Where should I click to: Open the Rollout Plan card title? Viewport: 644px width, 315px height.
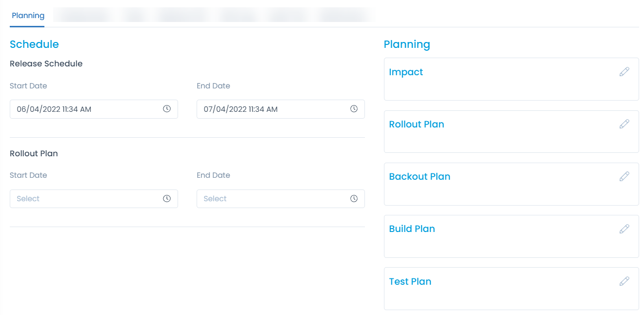[417, 125]
